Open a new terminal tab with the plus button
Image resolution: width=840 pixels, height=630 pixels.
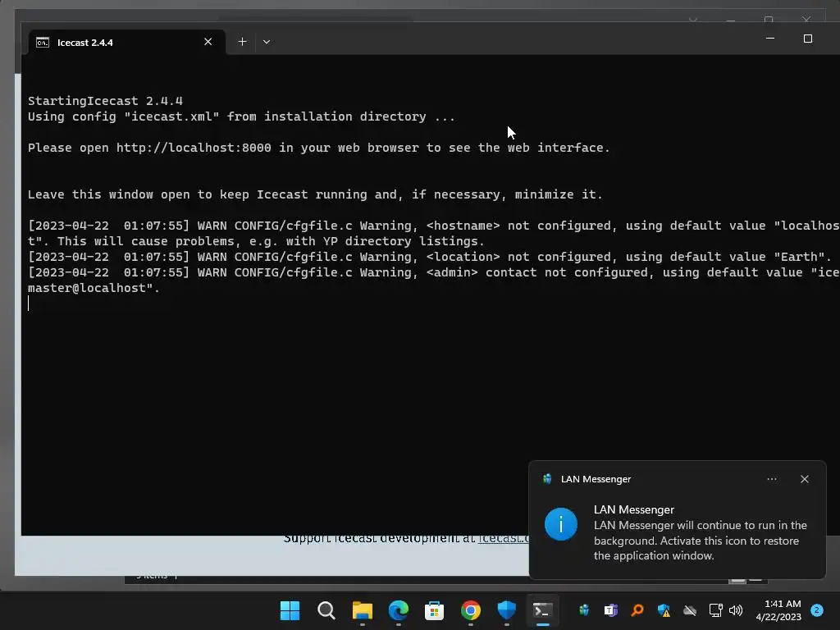[242, 42]
